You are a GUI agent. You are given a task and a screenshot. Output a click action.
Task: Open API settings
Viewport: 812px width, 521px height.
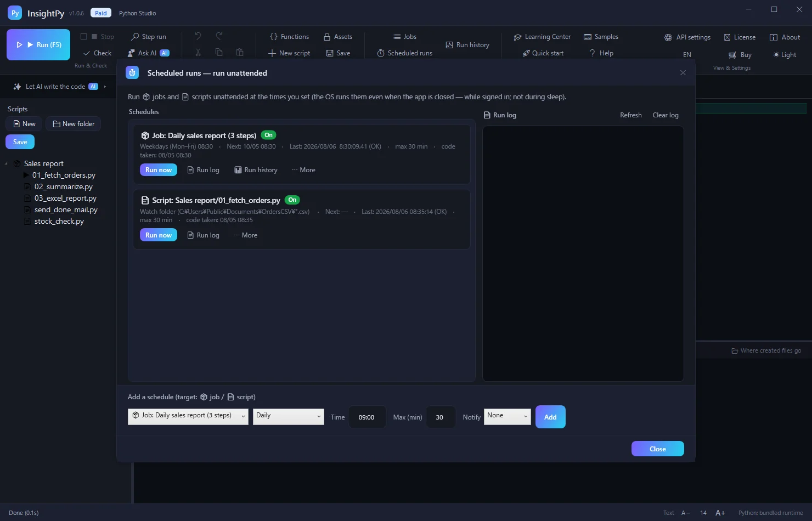pos(687,37)
